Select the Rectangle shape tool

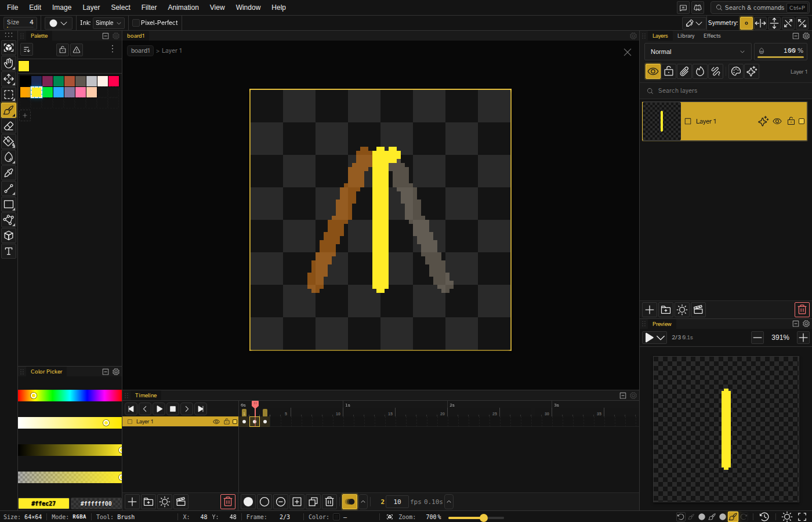pyautogui.click(x=9, y=204)
